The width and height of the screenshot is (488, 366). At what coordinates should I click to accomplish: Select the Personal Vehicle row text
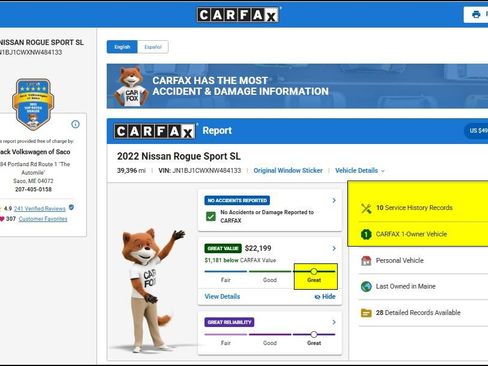[399, 261]
